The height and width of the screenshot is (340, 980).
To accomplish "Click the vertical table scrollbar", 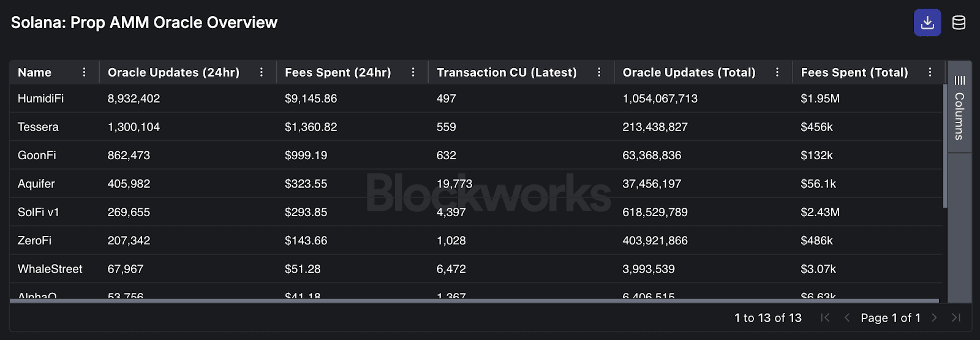I will click(945, 147).
